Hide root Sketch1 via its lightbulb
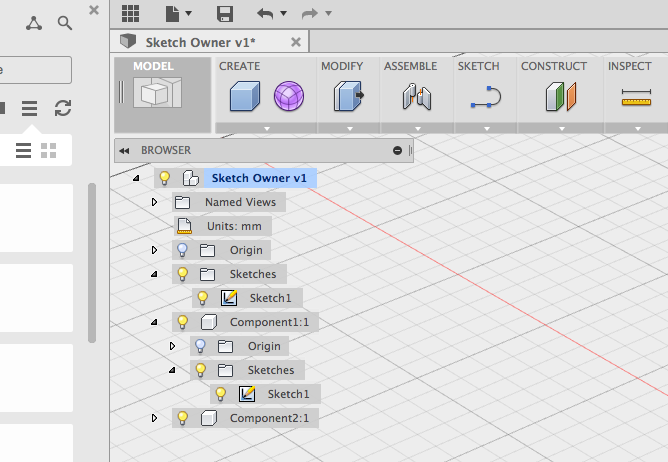The image size is (668, 462). [x=203, y=298]
